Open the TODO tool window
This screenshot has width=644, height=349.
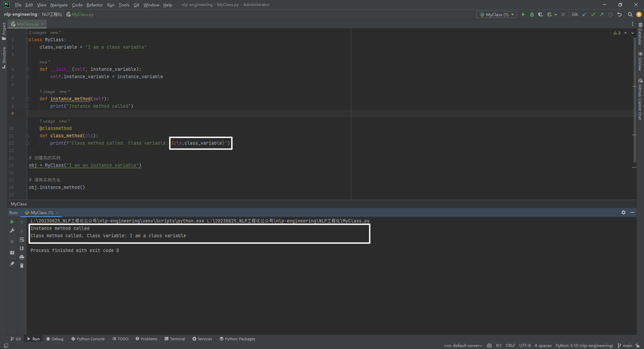point(120,339)
